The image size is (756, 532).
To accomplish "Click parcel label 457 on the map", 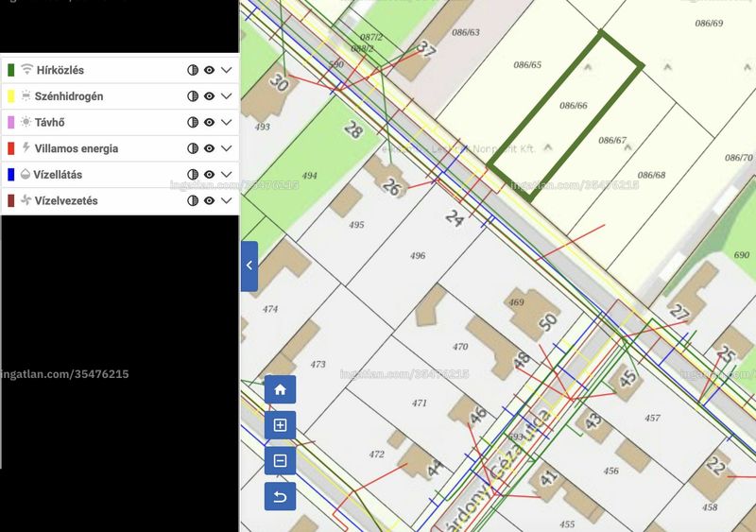I will tap(652, 419).
